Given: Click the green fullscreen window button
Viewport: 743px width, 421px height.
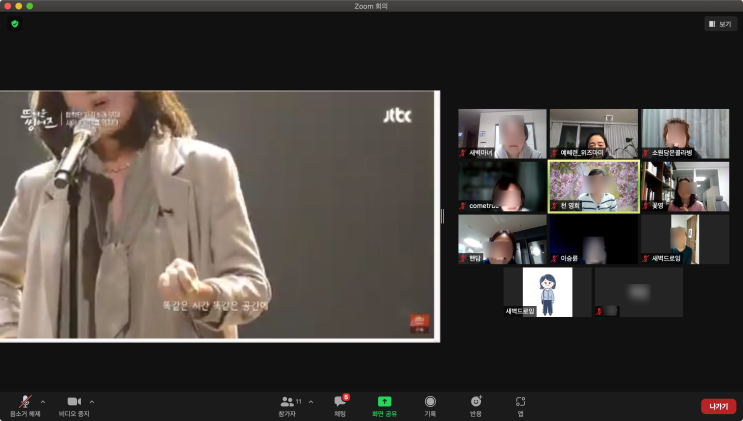Looking at the screenshot, I should point(30,6).
